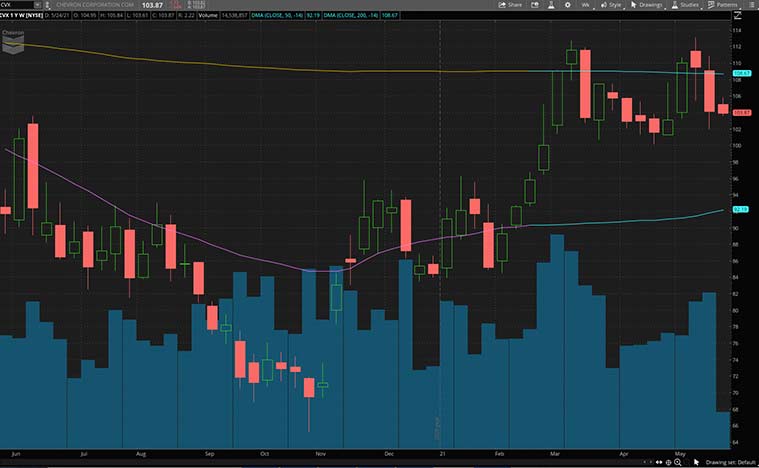Click the last price 103.87 in title bar
This screenshot has height=468, width=759.
click(152, 5)
